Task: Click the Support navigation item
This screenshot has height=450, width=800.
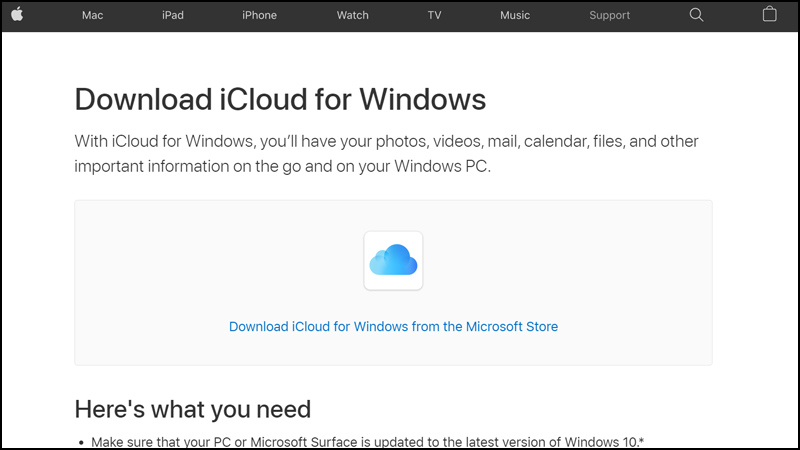Action: 609,15
